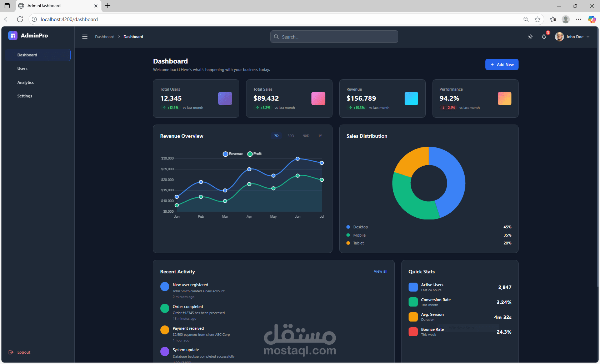Viewport: 600px width, 364px height.
Task: Toggle the light/dark theme sun icon
Action: 530,37
